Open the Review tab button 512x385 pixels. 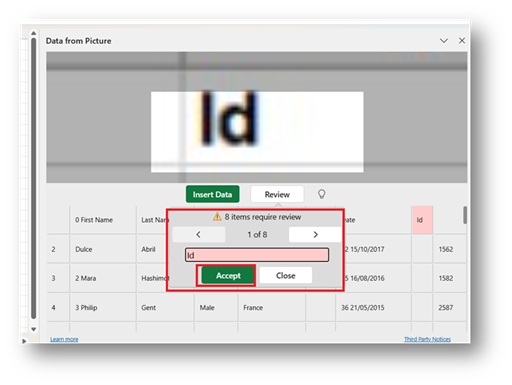[277, 194]
